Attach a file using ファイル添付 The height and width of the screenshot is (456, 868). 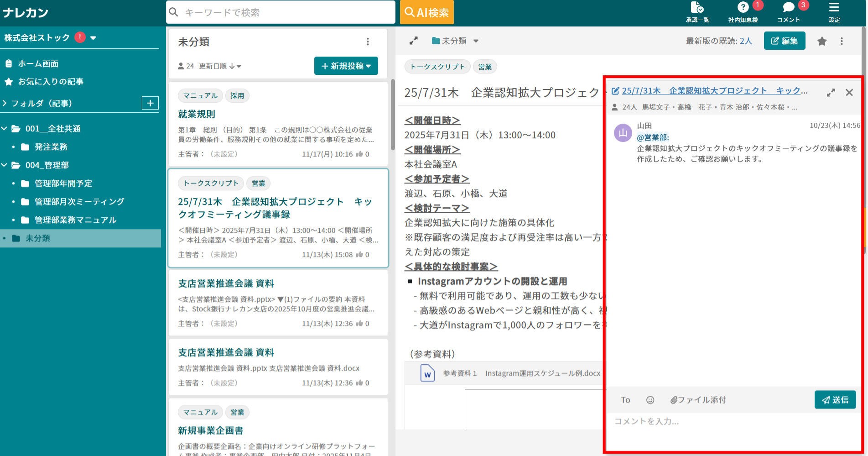[x=697, y=400]
